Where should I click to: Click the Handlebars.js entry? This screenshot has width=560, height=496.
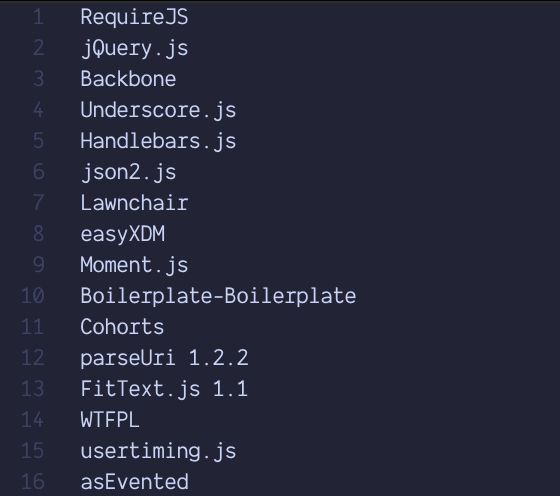click(x=158, y=141)
